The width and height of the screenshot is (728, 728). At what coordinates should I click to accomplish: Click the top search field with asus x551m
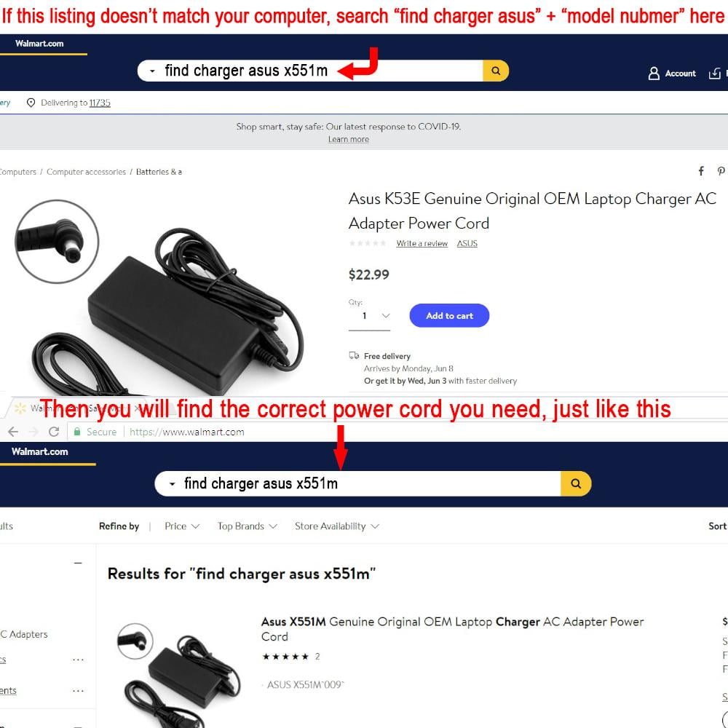tap(310, 71)
